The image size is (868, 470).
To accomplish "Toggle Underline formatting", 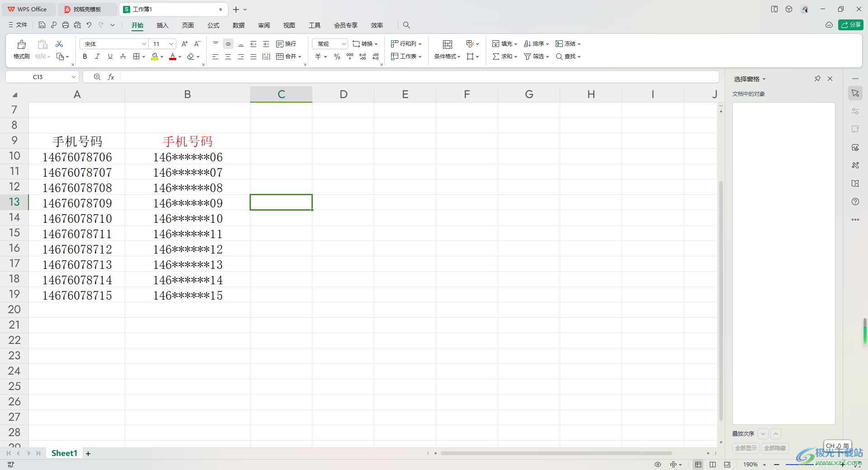I will (x=110, y=56).
